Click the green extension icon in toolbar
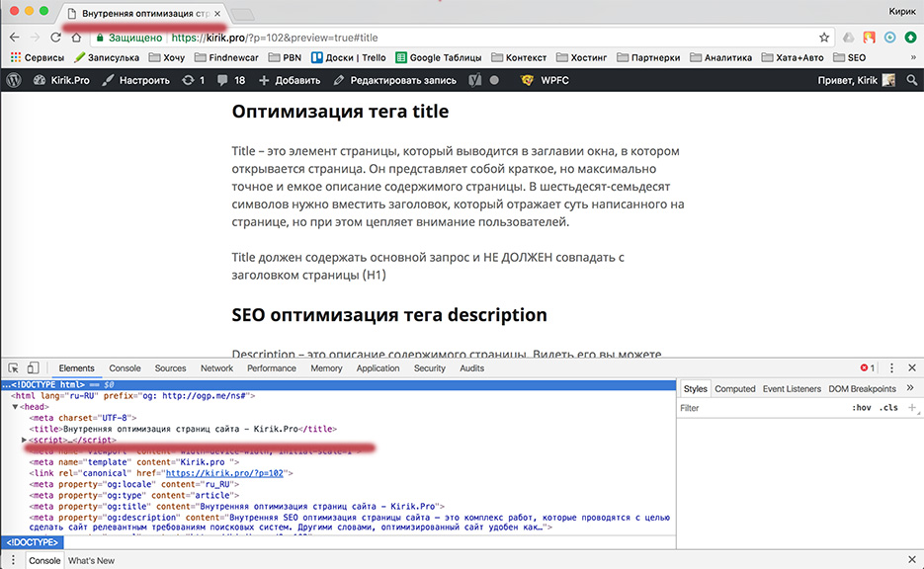Screen dimensions: 924x569 click(x=910, y=38)
